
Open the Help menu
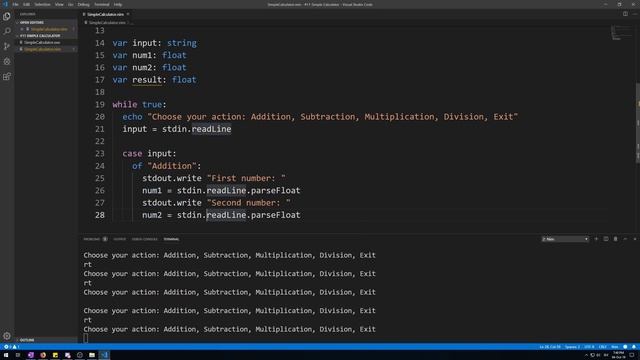[118, 4]
